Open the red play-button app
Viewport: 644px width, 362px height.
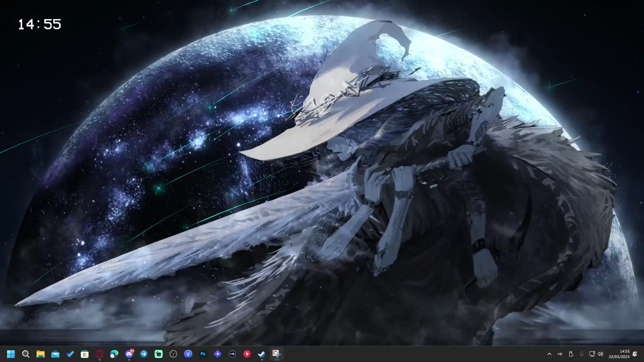pyautogui.click(x=247, y=354)
